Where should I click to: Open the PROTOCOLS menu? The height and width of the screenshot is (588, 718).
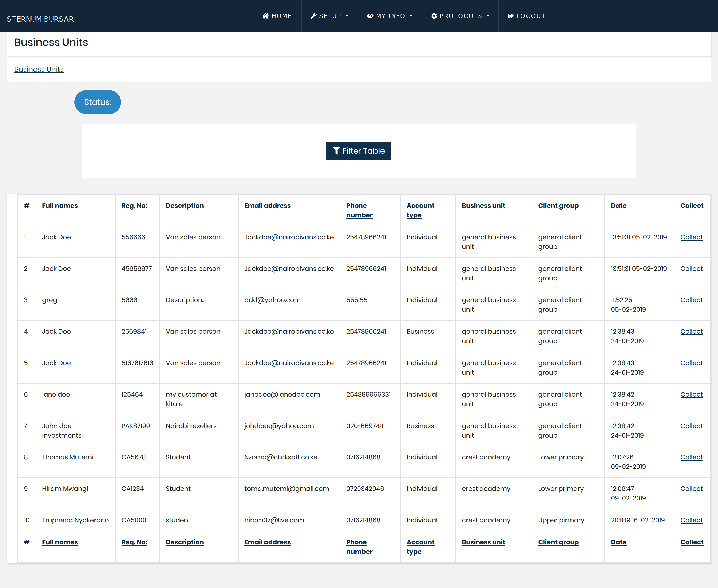pyautogui.click(x=460, y=16)
